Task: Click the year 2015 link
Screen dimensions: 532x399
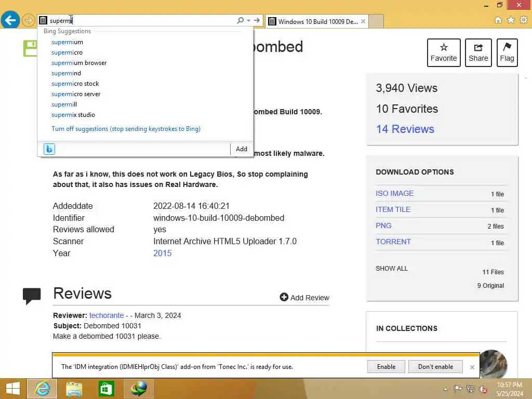Action: pyautogui.click(x=163, y=253)
